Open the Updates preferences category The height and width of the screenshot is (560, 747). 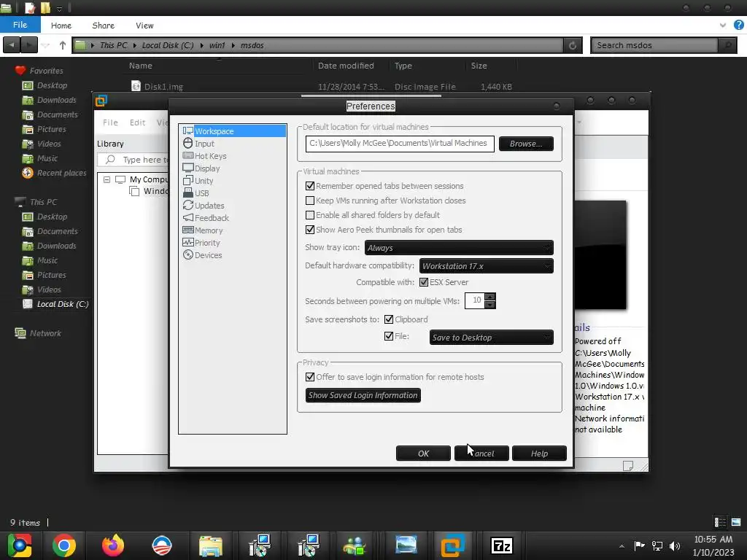[204, 205]
